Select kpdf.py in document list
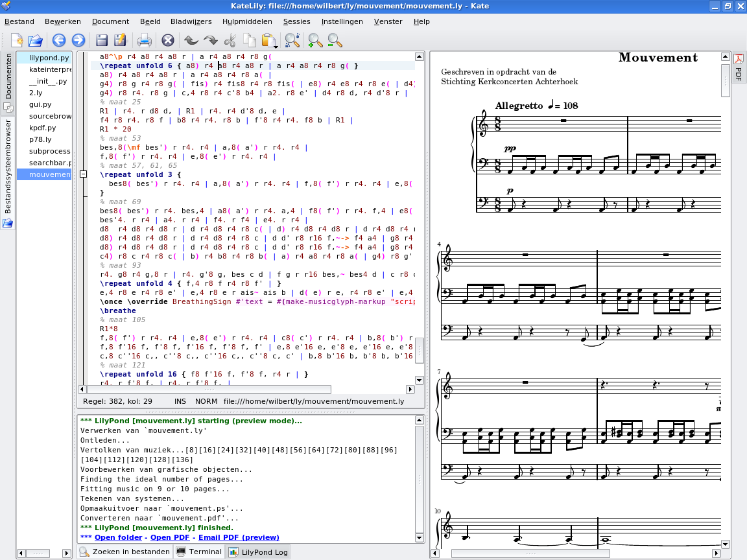 point(44,128)
